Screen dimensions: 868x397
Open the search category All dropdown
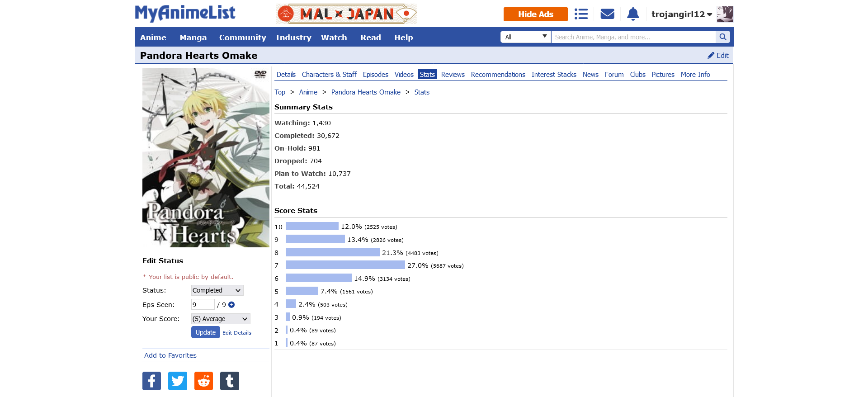(x=526, y=37)
